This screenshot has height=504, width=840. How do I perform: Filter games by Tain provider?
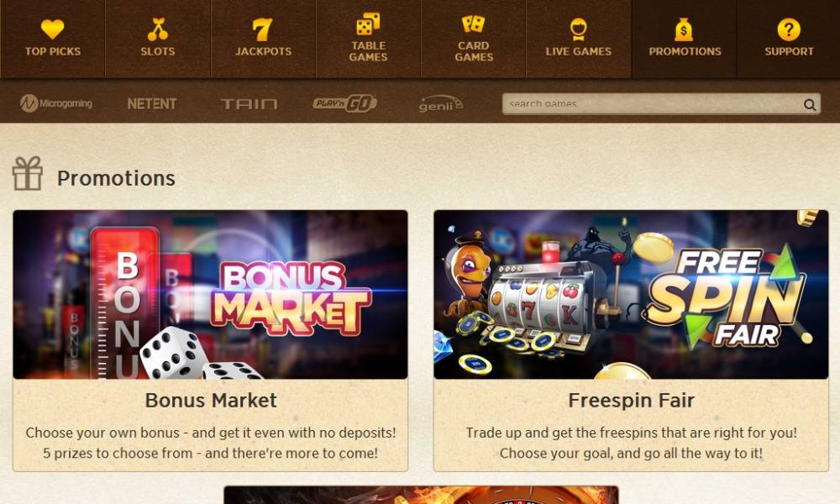point(249,104)
